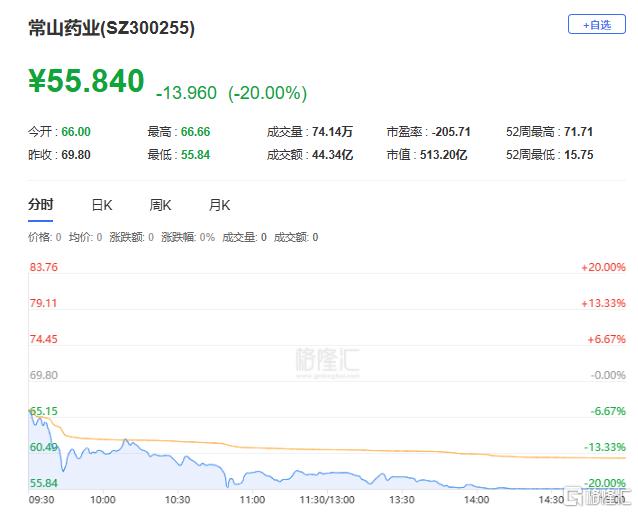638x513 pixels.
Task: Click the change percent (-20.00%)
Action: [267, 93]
